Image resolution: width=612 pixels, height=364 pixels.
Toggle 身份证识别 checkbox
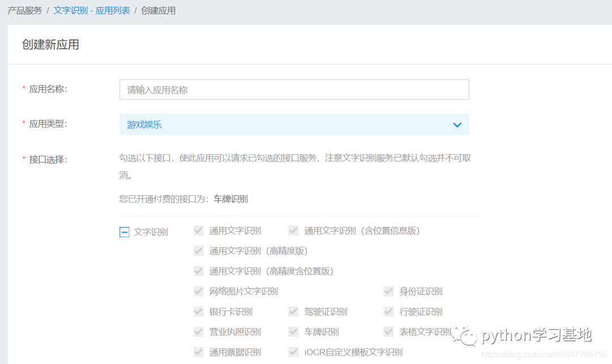389,292
